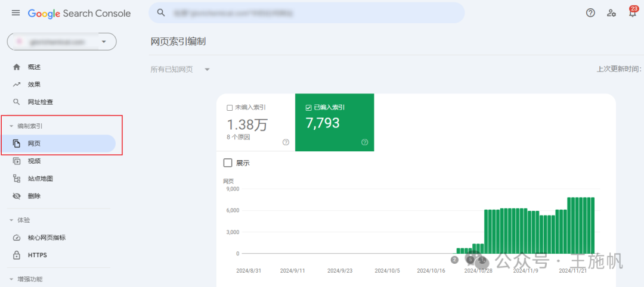
Task: Click the video icon beside 视频
Action: point(17,161)
